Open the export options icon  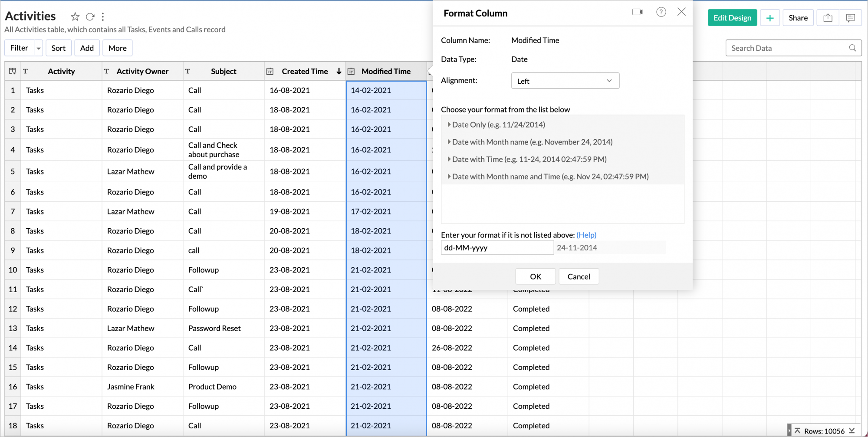click(828, 17)
